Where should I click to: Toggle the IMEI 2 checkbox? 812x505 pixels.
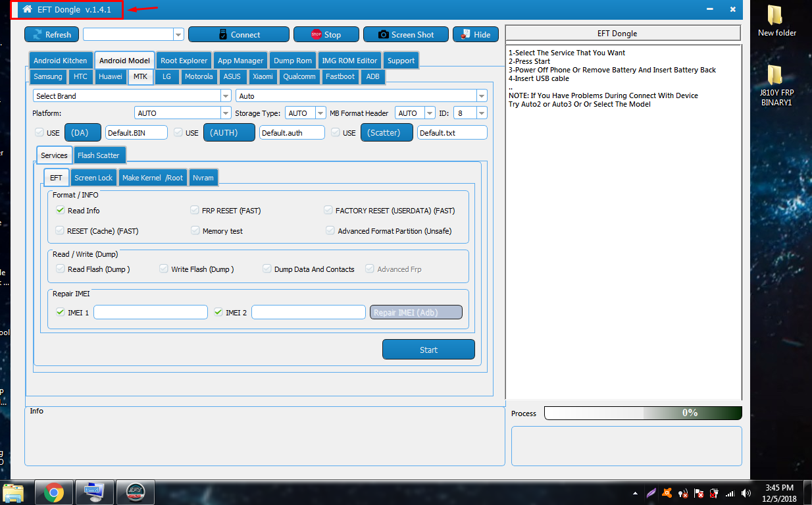click(x=218, y=313)
